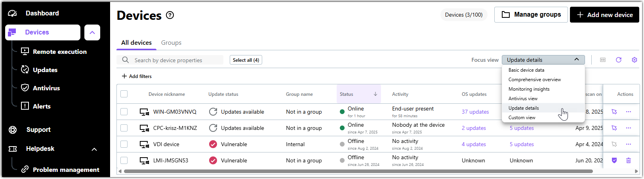Open Remote execution in sidebar

pyautogui.click(x=59, y=51)
